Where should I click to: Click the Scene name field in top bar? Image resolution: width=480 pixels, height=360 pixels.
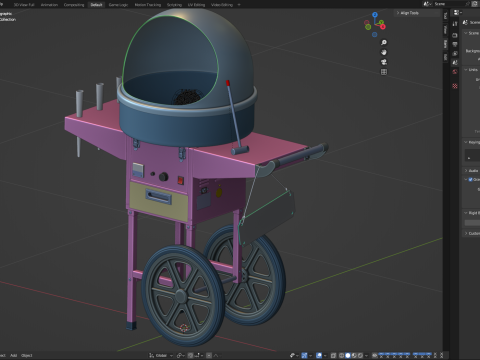coord(450,4)
